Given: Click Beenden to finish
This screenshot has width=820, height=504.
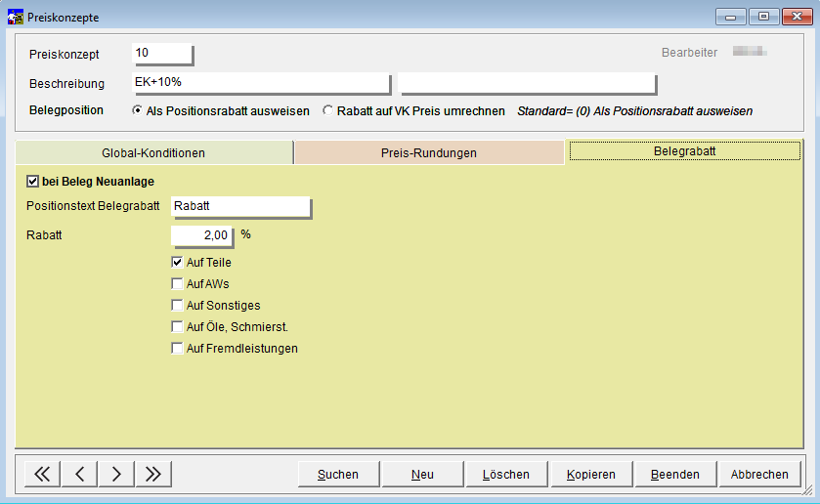Looking at the screenshot, I should tap(675, 474).
